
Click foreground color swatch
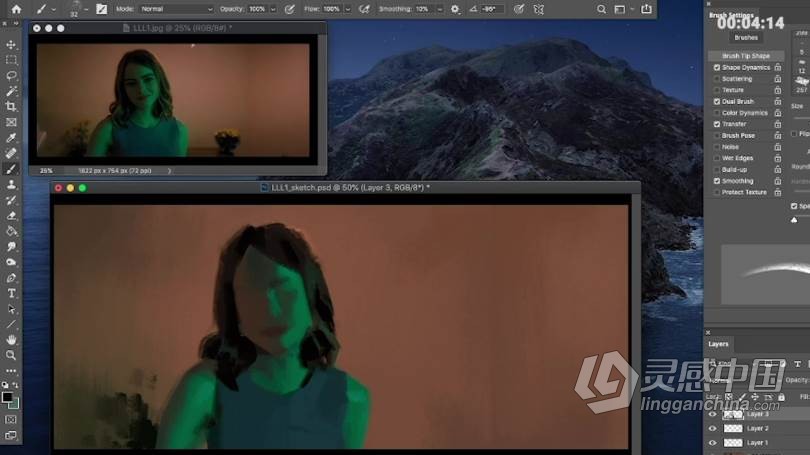pyautogui.click(x=7, y=397)
